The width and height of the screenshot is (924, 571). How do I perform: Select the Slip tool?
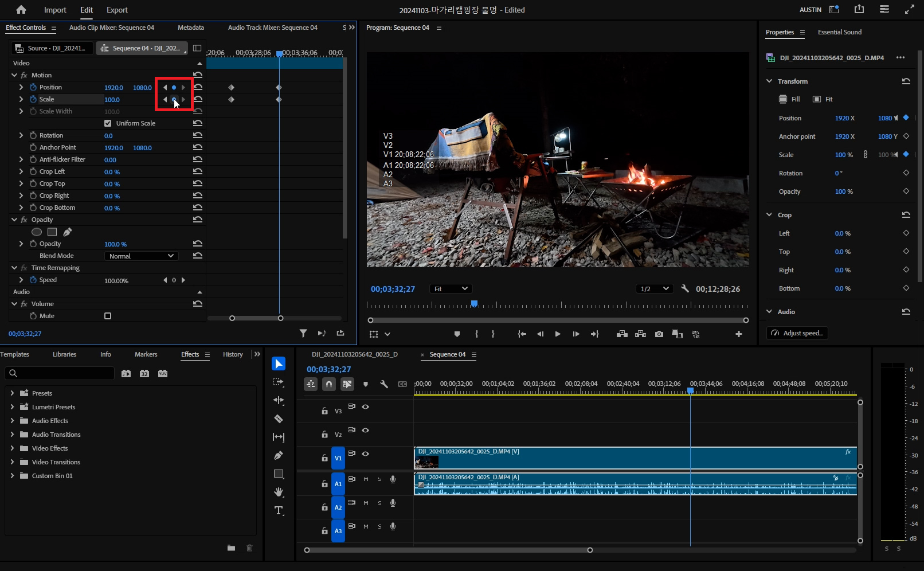tap(279, 437)
